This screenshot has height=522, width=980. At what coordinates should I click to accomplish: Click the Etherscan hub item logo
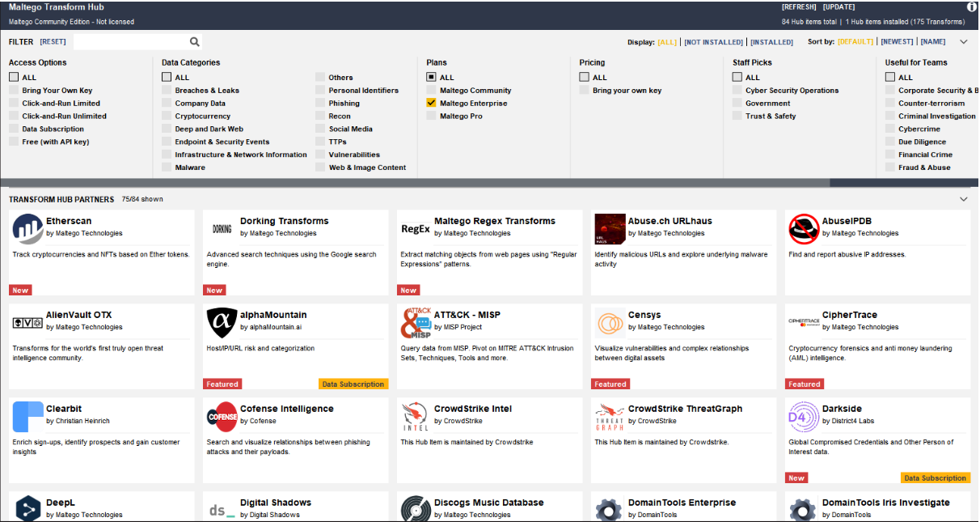click(x=28, y=229)
